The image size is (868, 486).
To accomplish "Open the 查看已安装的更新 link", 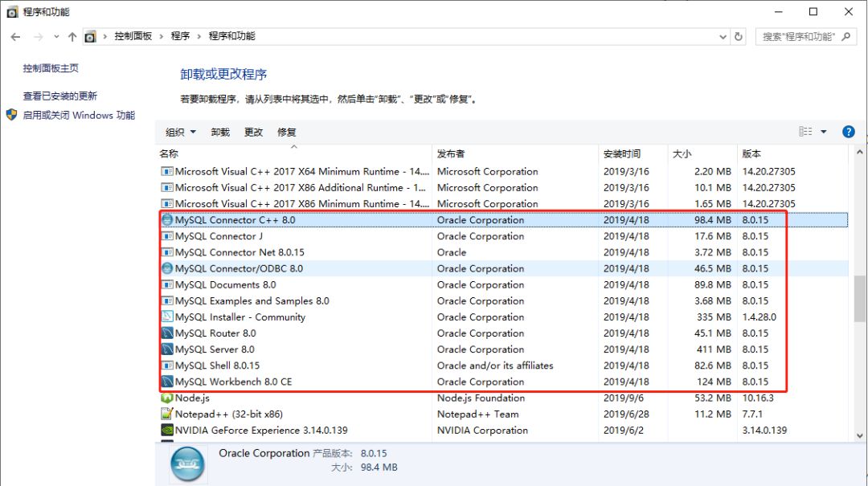I will coord(59,96).
